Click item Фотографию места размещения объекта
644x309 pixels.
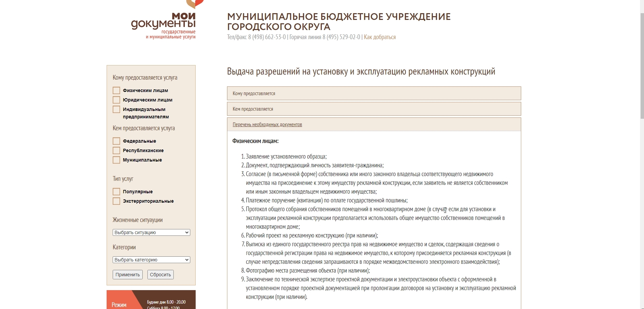click(308, 271)
